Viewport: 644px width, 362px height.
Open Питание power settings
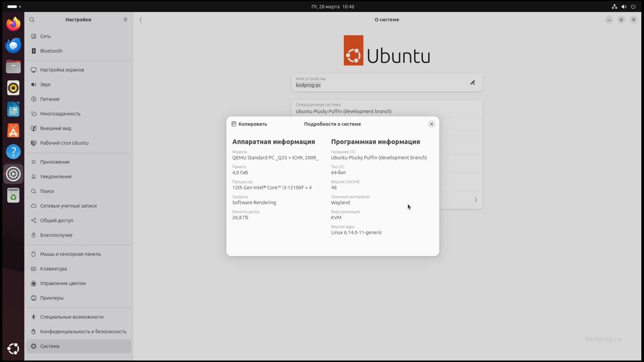(x=79, y=99)
